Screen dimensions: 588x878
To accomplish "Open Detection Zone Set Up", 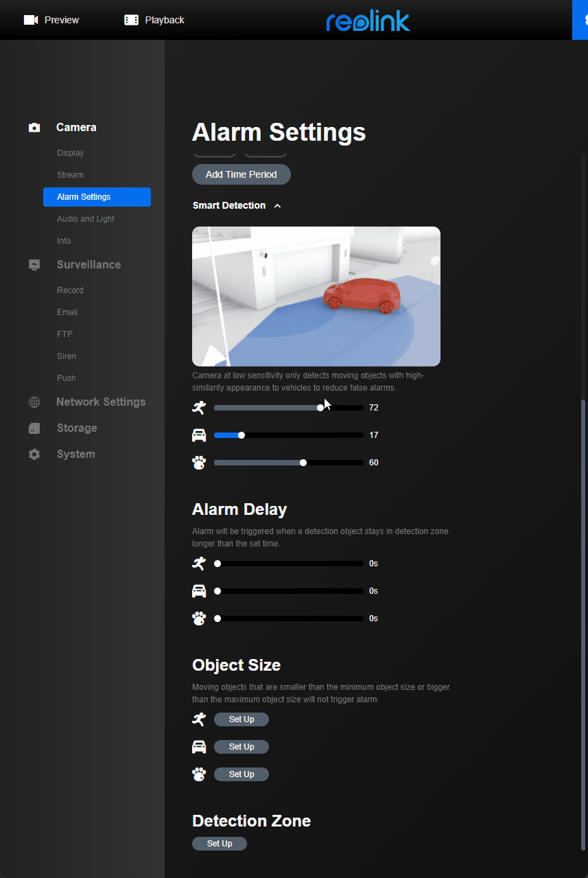I will click(x=220, y=844).
